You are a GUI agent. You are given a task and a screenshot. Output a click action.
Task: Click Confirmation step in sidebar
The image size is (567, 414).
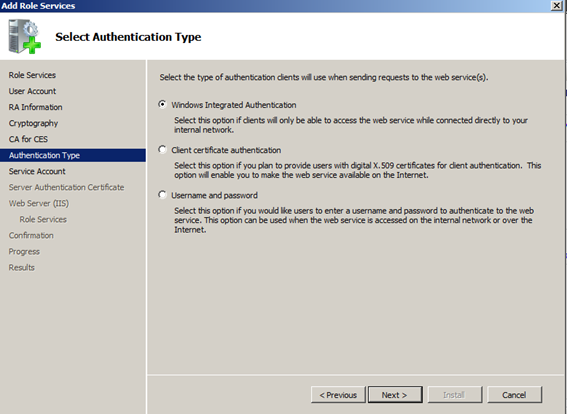(x=31, y=235)
